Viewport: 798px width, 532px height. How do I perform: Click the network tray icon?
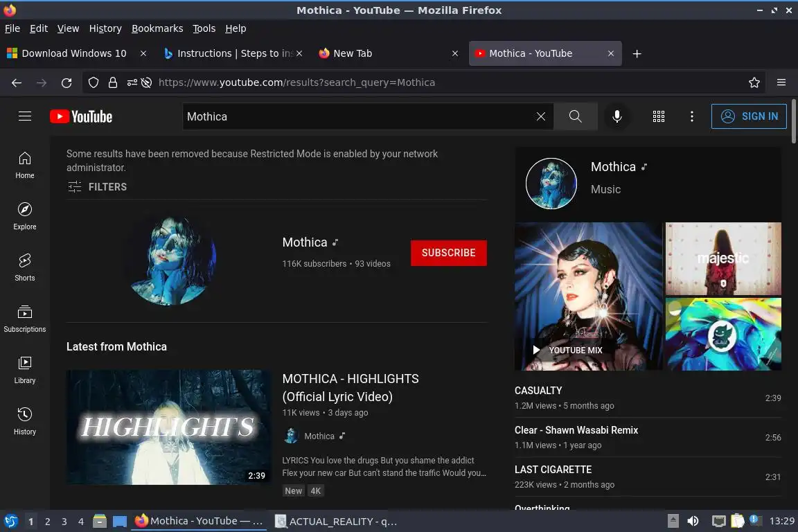pyautogui.click(x=718, y=522)
